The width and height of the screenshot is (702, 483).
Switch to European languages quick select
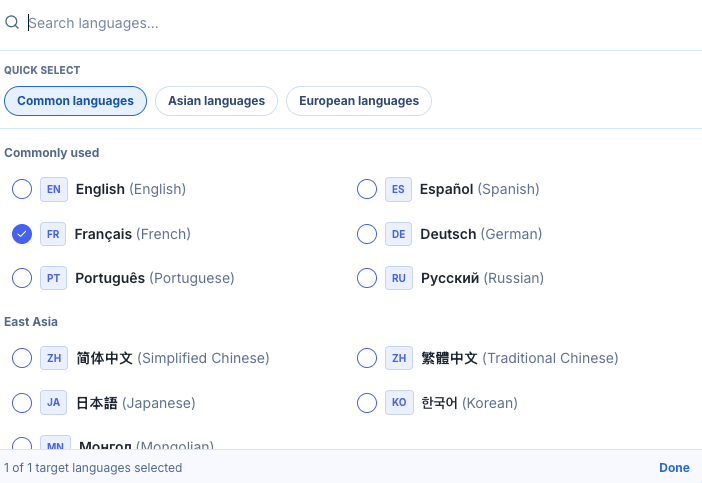click(x=359, y=101)
